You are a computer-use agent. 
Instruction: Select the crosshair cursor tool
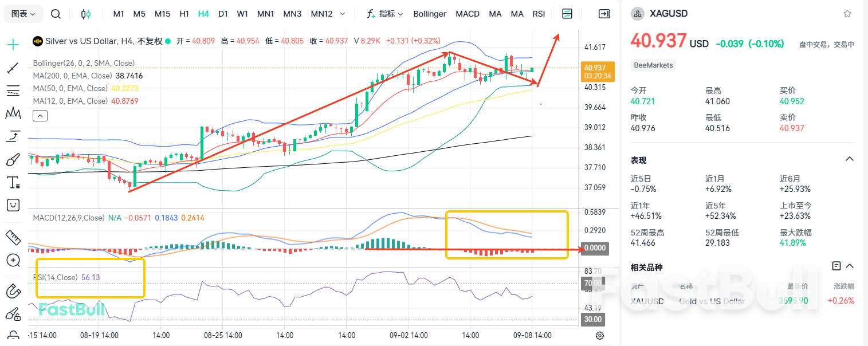13,44
